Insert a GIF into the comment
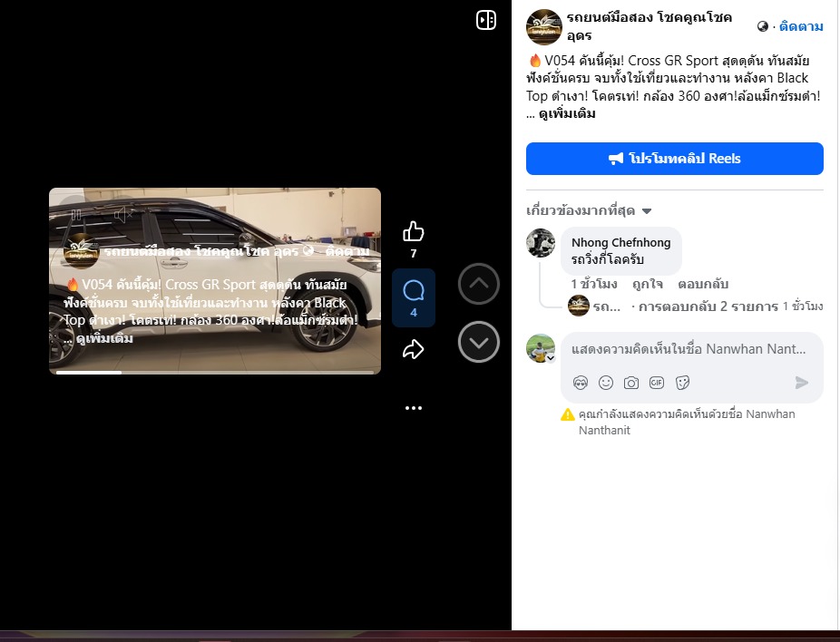 tap(656, 383)
